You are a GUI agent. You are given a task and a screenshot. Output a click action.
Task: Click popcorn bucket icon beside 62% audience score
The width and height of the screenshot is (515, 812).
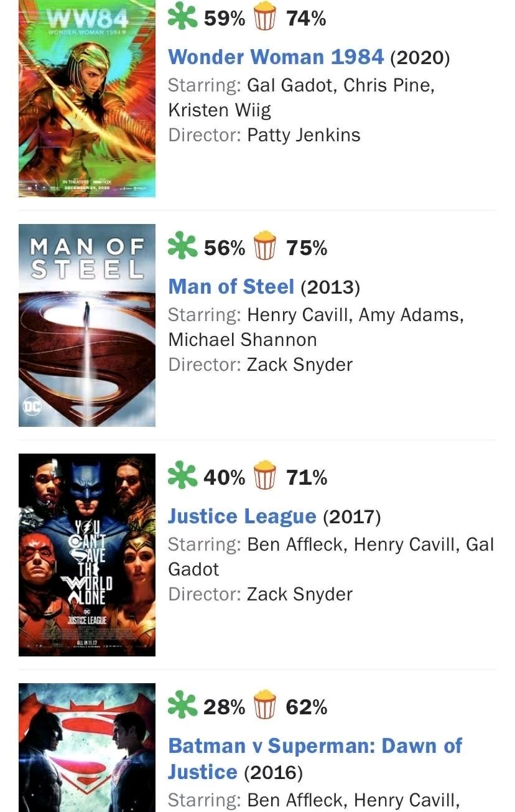tap(266, 706)
